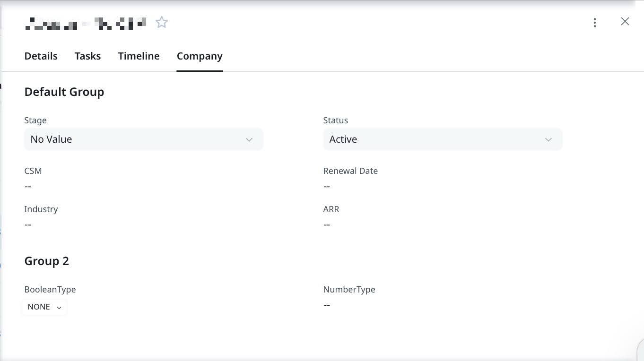Close the record panel with the X icon
This screenshot has height=361, width=644.
(x=625, y=21)
